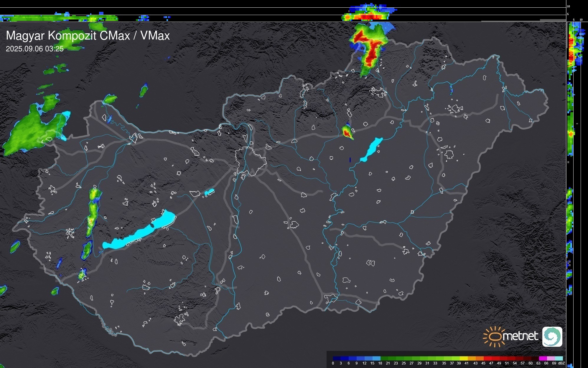Click the large green rain area west of Hungary
Viewport: 588px width, 368px height.
(x=29, y=133)
